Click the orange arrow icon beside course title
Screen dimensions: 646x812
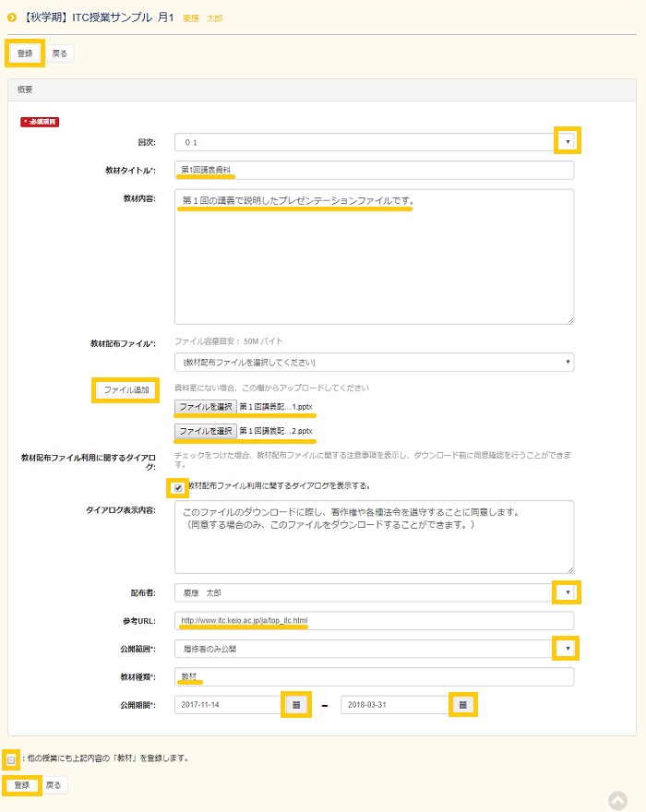12,18
